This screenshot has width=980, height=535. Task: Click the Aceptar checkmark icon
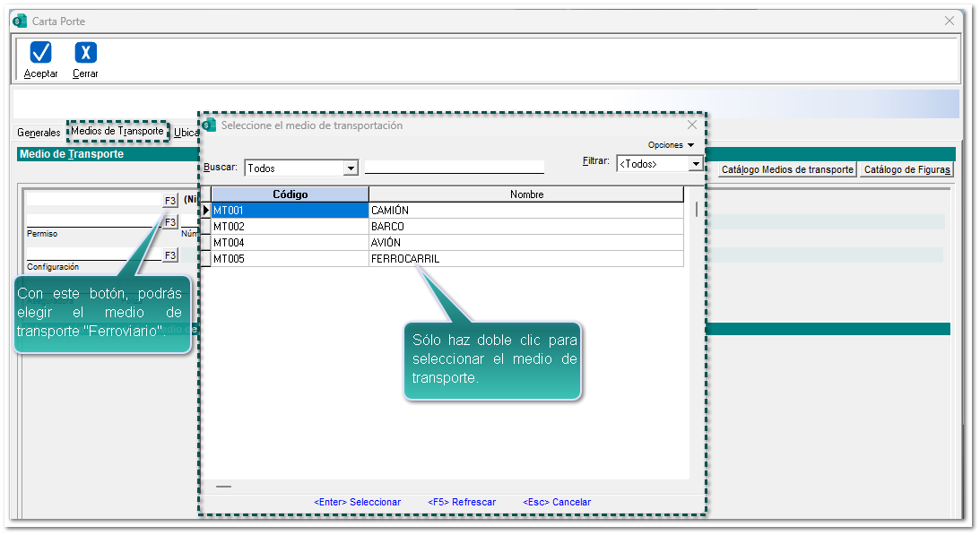click(x=40, y=53)
